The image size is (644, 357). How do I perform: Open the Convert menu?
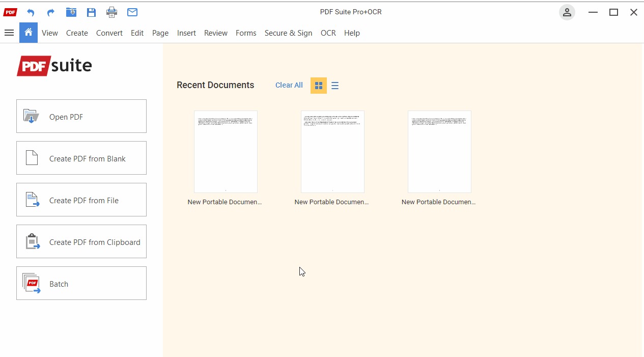[x=109, y=33]
